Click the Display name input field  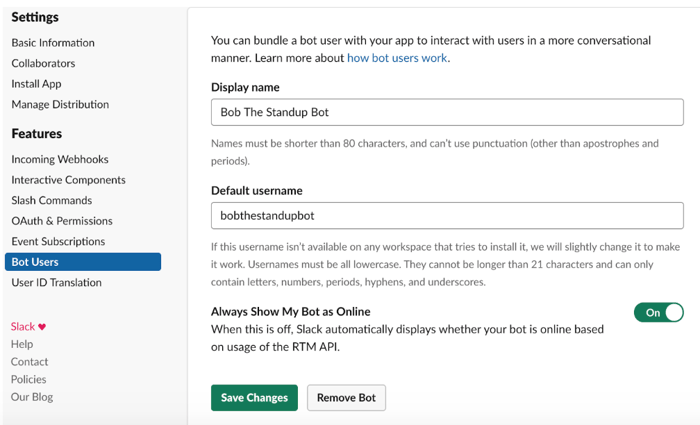447,112
